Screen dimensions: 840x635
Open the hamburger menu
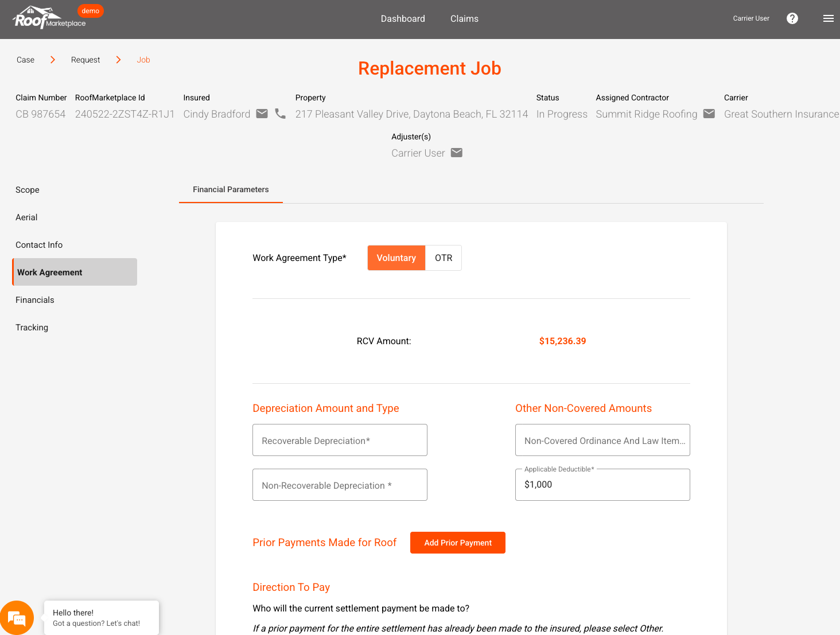[x=828, y=18]
